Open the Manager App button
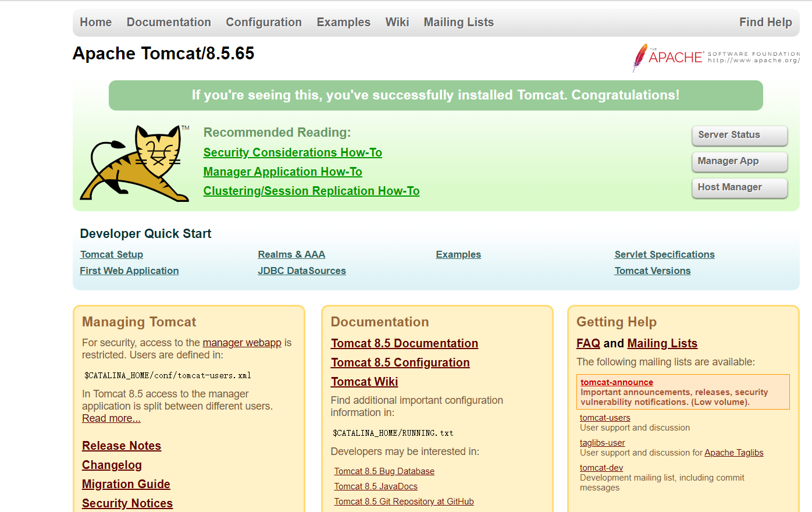The image size is (812, 512). [739, 161]
